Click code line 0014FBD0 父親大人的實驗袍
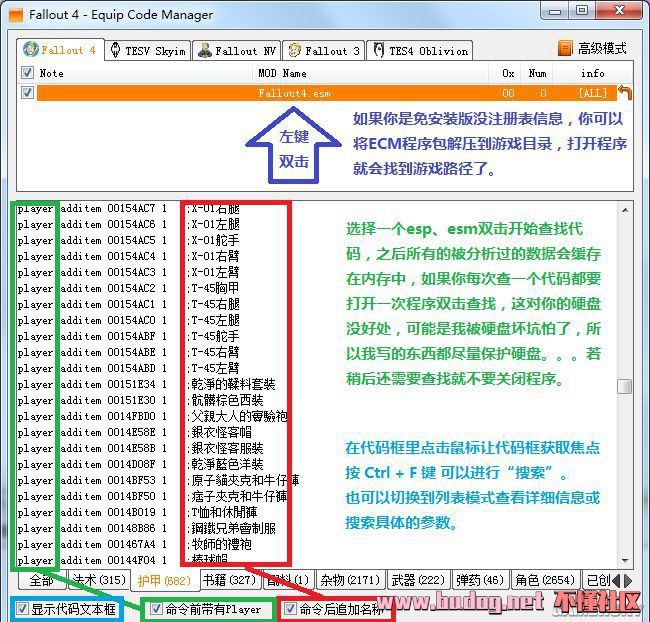Viewport: 650px width, 622px height. [x=152, y=416]
